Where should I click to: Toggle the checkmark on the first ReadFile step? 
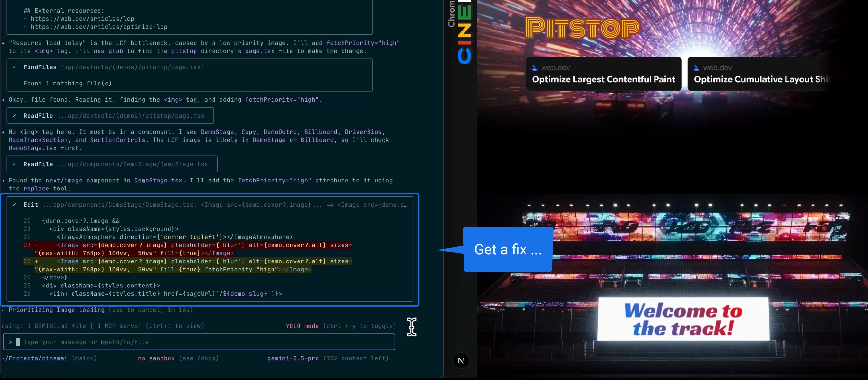(x=14, y=116)
